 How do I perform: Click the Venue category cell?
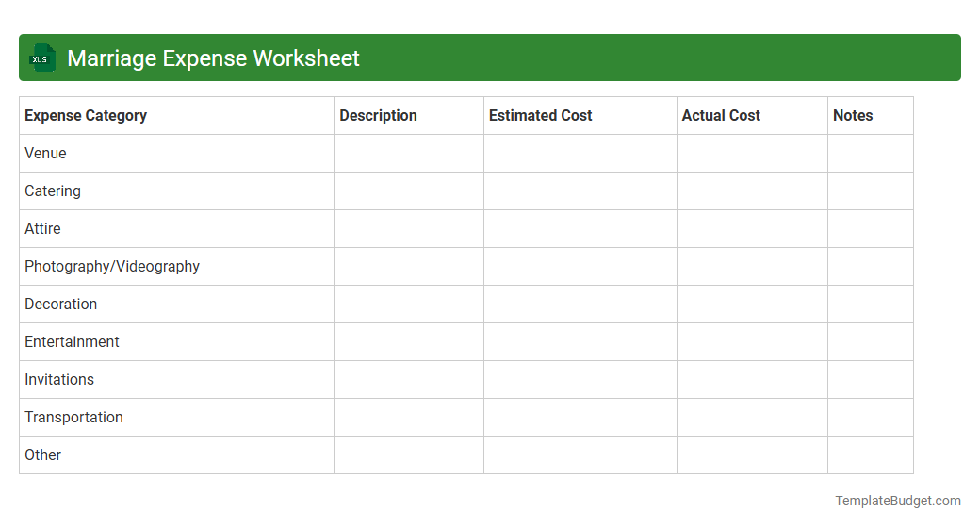(177, 154)
